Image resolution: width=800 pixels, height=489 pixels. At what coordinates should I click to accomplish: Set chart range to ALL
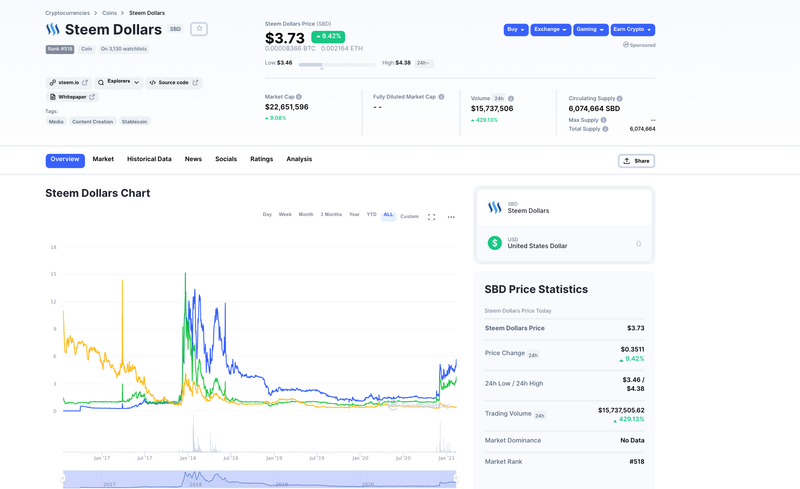[x=388, y=215]
